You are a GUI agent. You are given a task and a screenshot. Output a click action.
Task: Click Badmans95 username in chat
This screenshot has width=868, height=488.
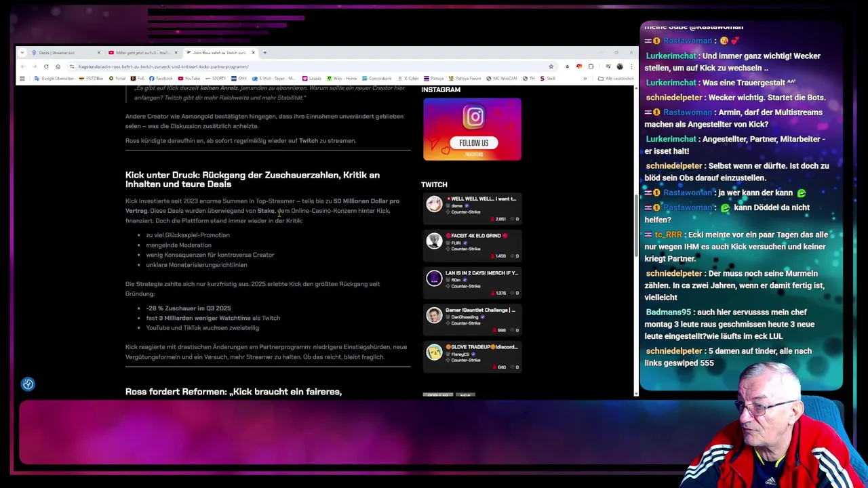(x=668, y=312)
